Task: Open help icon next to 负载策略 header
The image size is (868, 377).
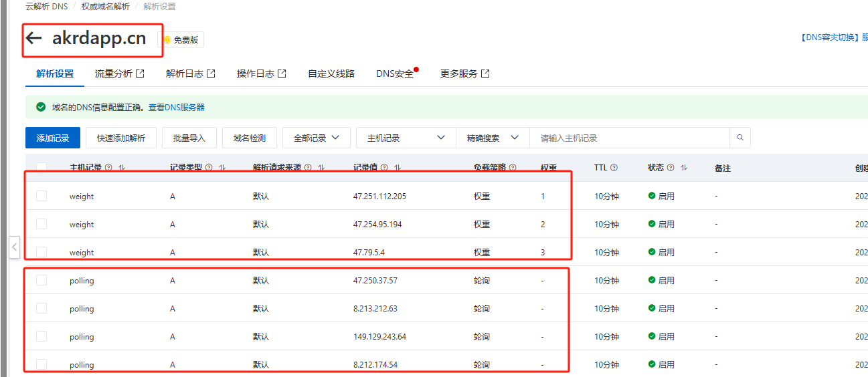Action: tap(513, 168)
